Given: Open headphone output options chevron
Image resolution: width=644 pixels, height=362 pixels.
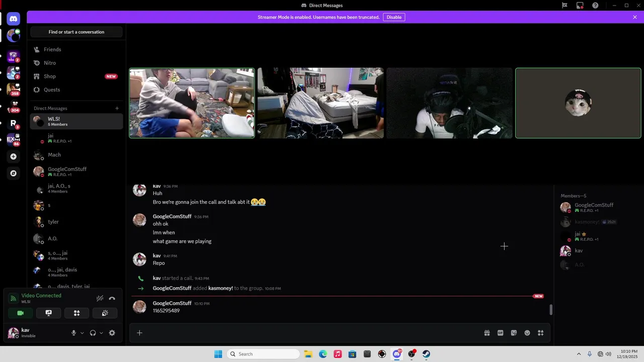Looking at the screenshot, I should [101, 333].
